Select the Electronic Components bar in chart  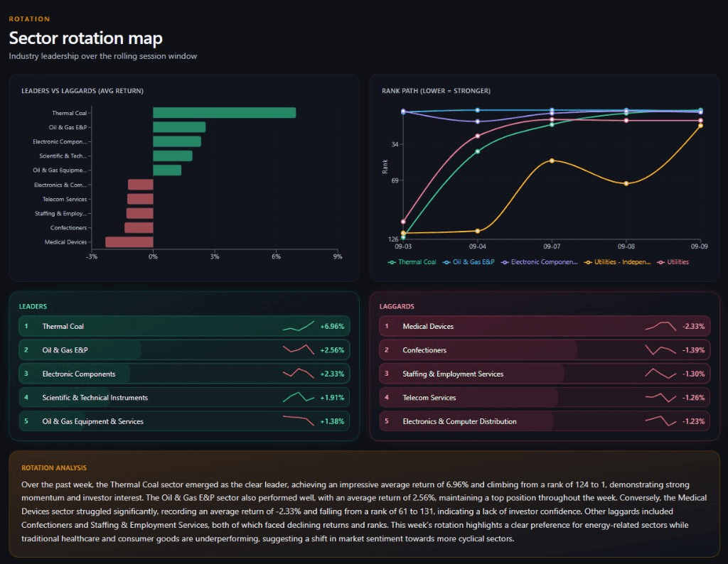pos(177,141)
